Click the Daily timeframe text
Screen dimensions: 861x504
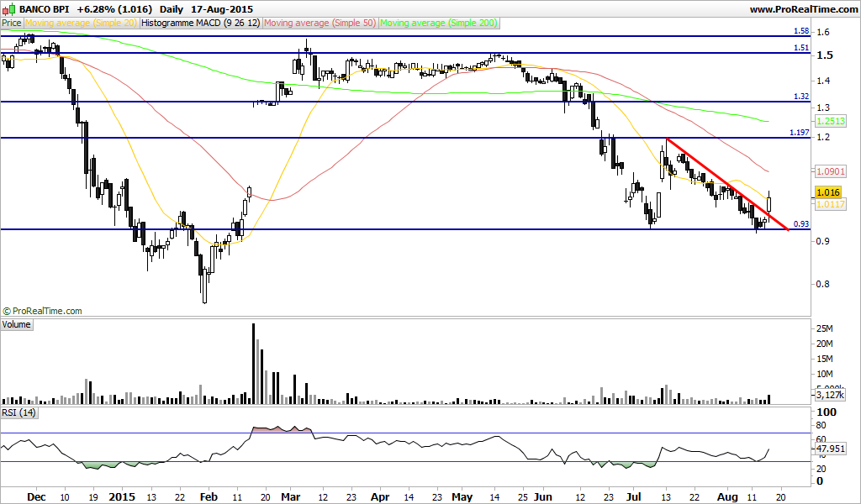pyautogui.click(x=172, y=9)
